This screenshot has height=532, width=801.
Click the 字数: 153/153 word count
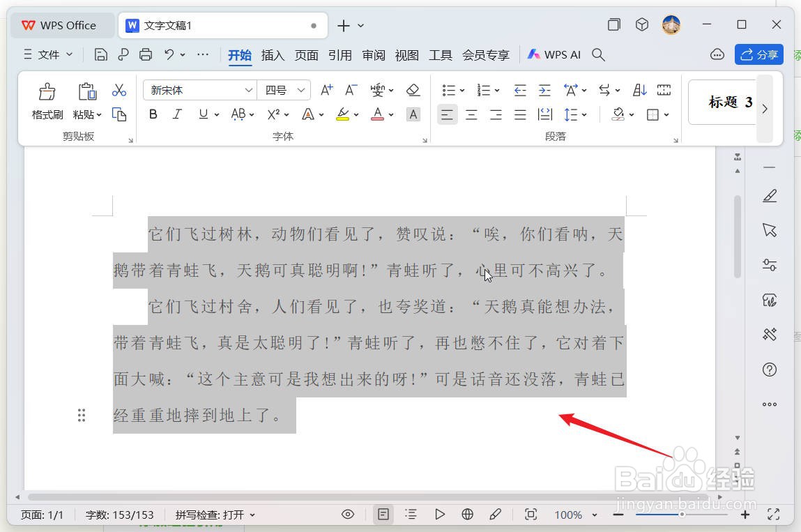(x=119, y=515)
